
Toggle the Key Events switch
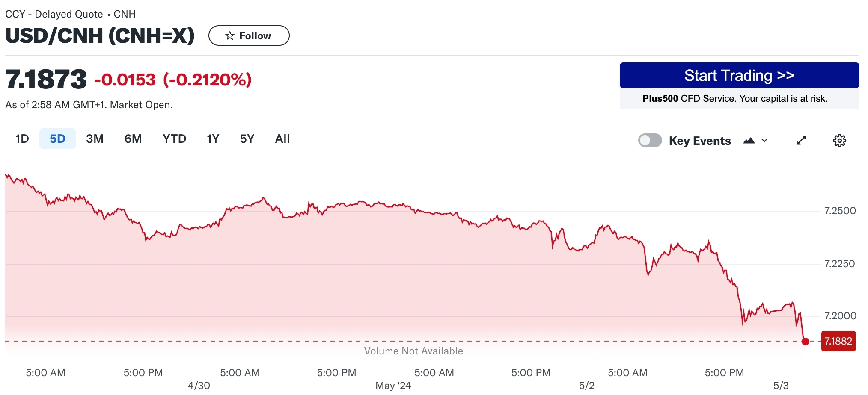point(650,141)
